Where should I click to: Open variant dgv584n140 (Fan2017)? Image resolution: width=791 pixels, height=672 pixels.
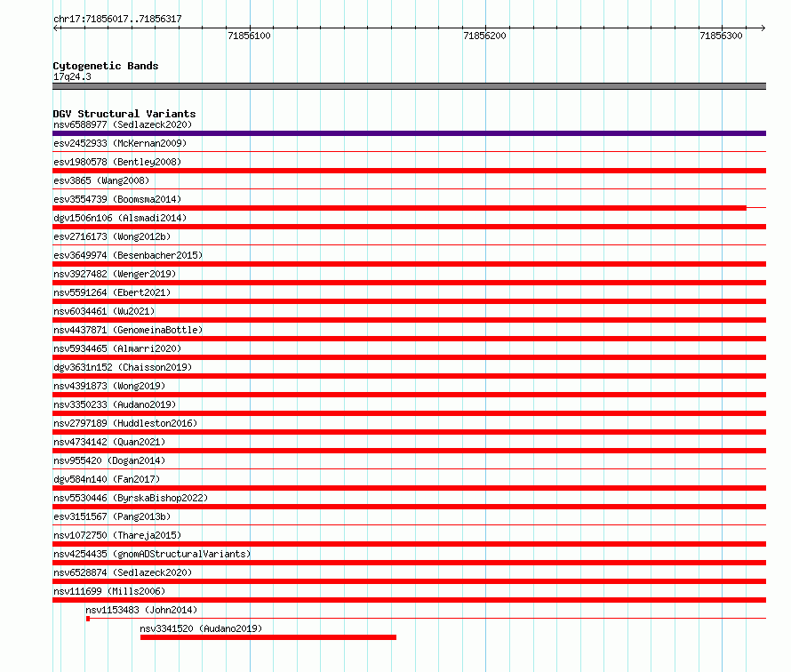click(x=107, y=479)
